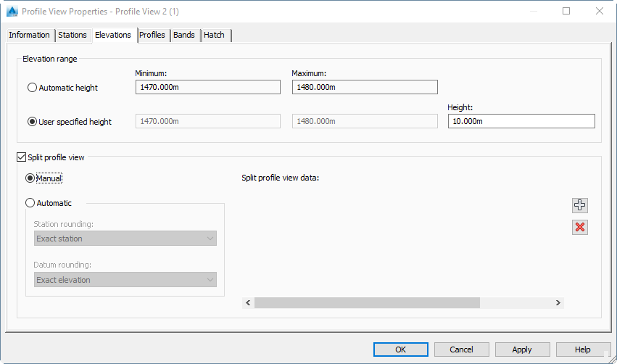Close the Profile View Properties dialog

click(x=600, y=11)
